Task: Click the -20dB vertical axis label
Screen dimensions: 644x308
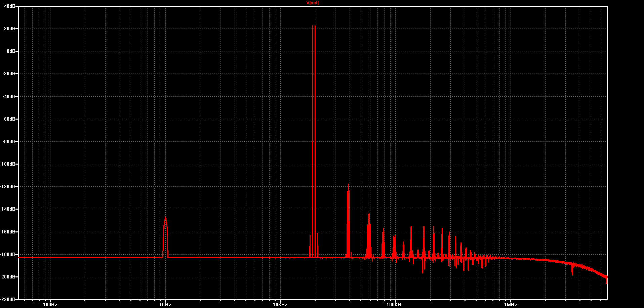Action: point(9,74)
